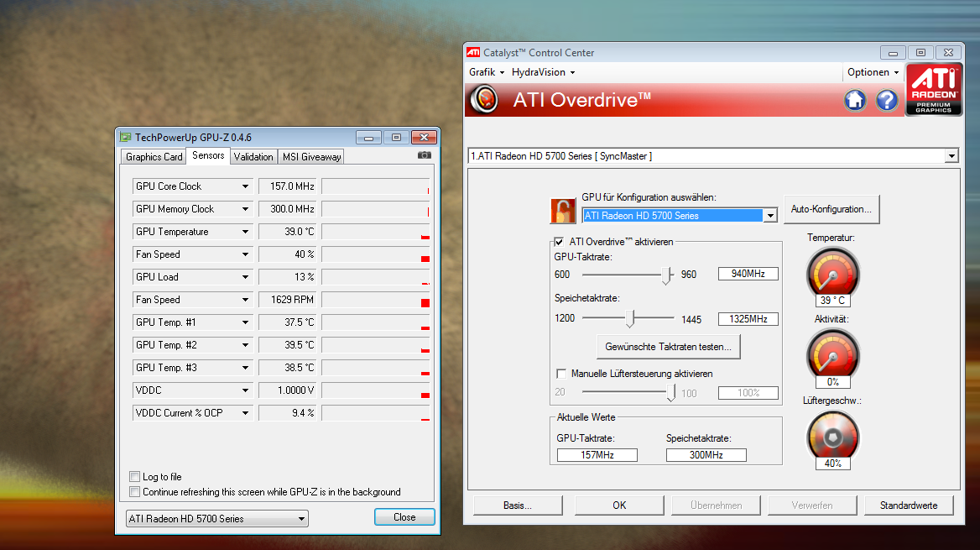Click the VDDC 1.0000 V value
The width and height of the screenshot is (980, 550).
288,390
